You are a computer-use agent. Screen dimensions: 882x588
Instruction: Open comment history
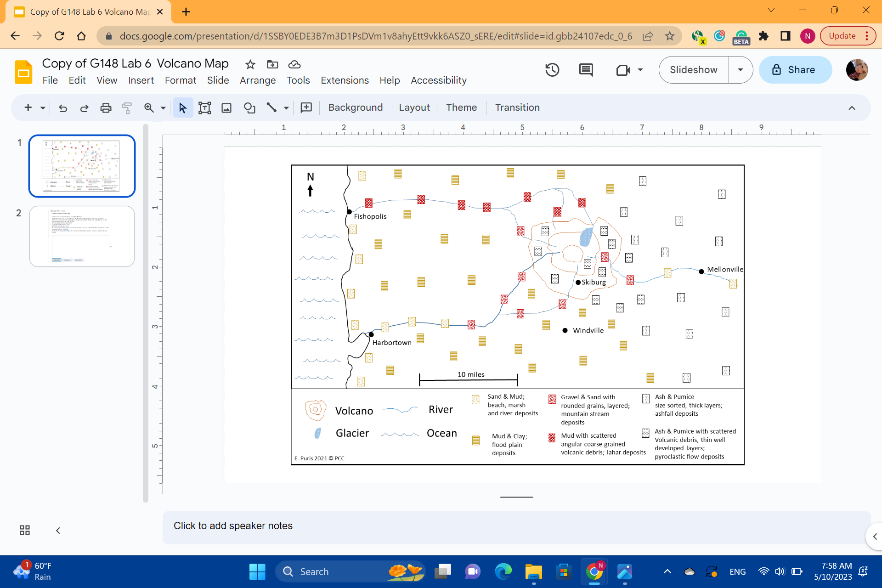tap(586, 70)
